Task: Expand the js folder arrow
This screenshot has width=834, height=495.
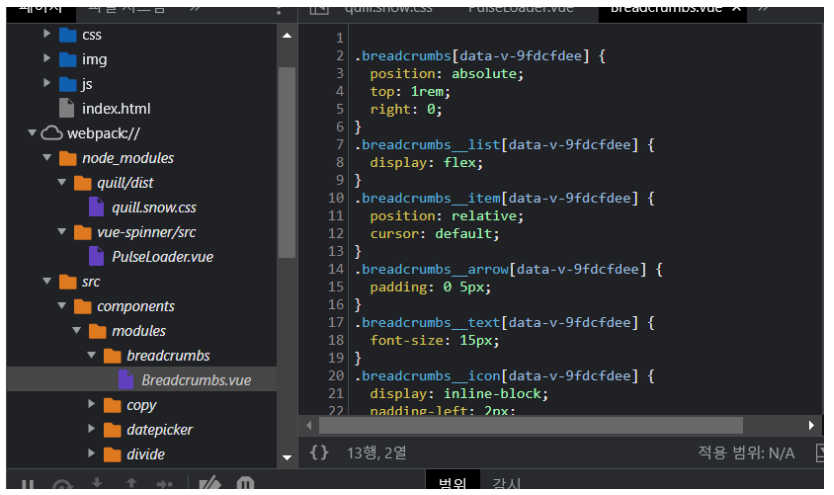Action: [x=47, y=83]
